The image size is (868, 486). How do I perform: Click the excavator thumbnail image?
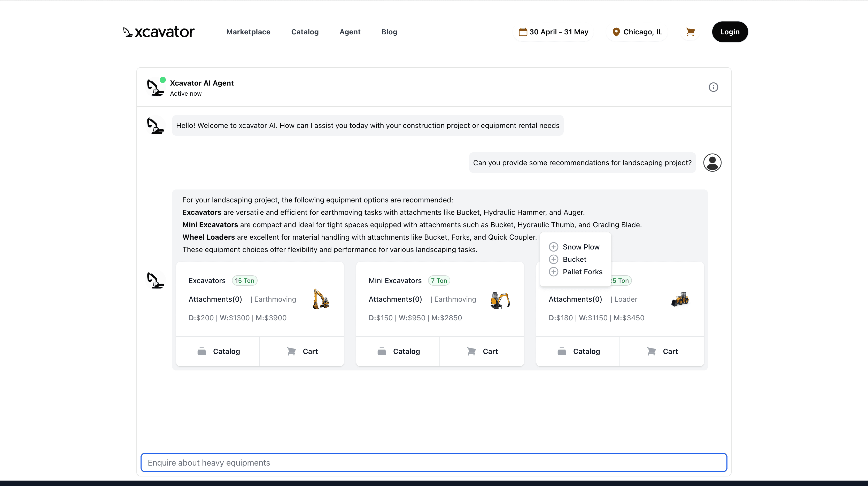pos(321,299)
